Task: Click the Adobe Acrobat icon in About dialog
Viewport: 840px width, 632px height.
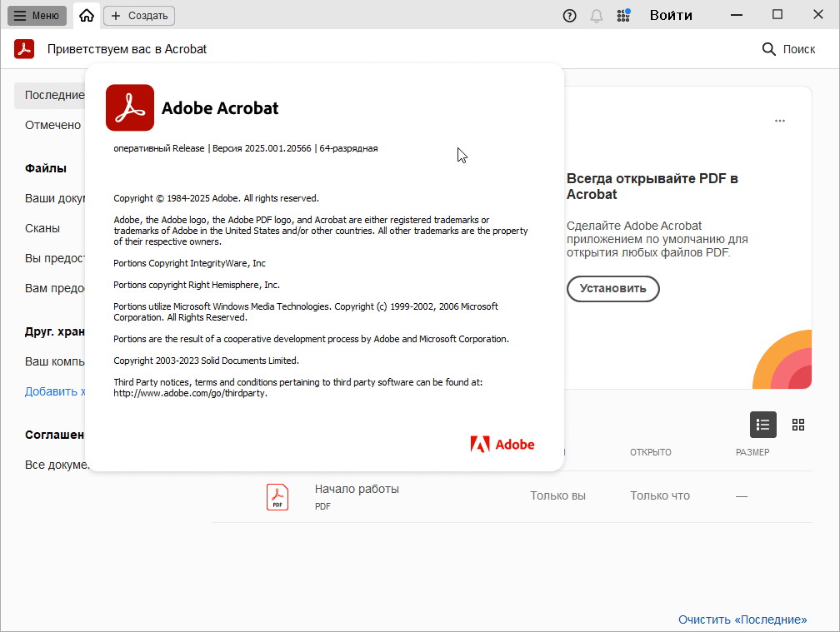Action: point(130,107)
